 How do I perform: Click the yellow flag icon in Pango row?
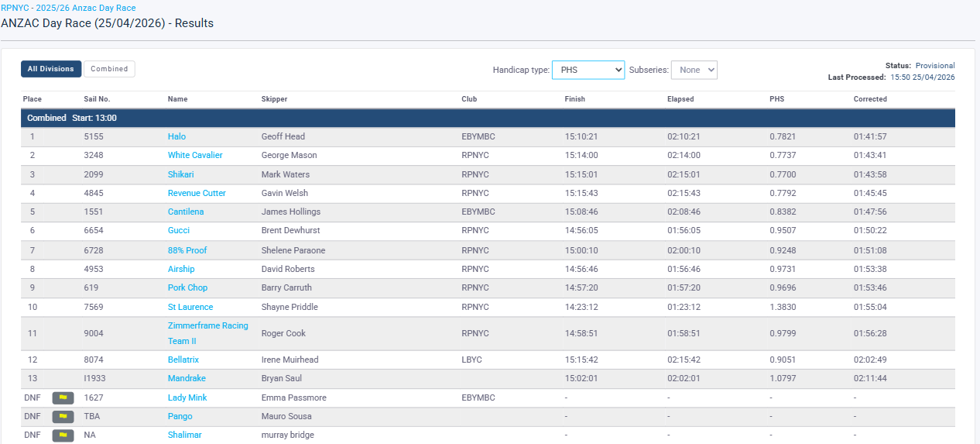[63, 416]
